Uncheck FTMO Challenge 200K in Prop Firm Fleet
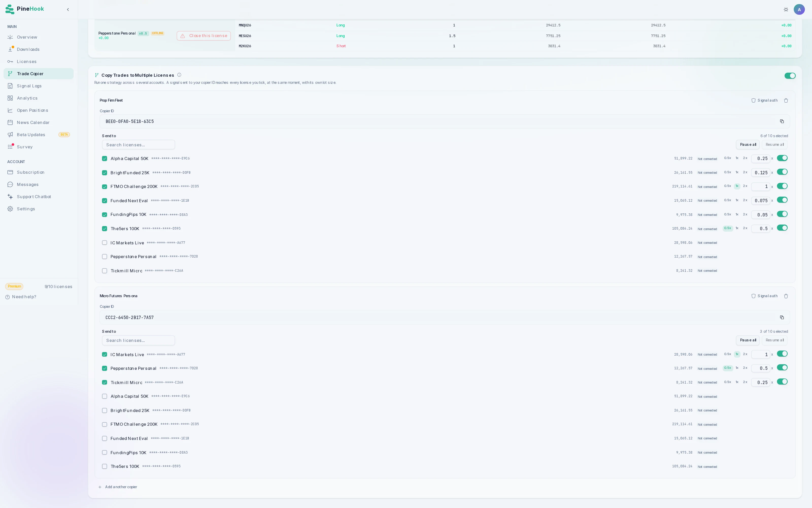Screen dimensions: 812x508 [104, 187]
